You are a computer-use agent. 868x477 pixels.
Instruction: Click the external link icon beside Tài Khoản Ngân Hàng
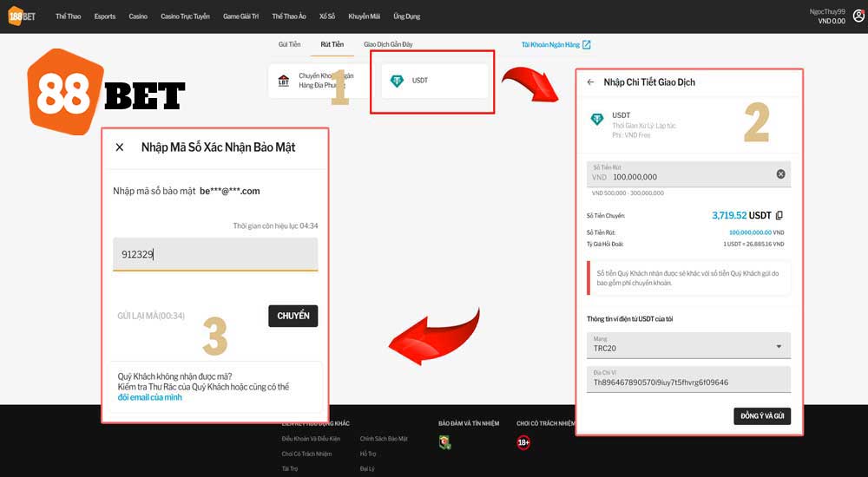586,45
